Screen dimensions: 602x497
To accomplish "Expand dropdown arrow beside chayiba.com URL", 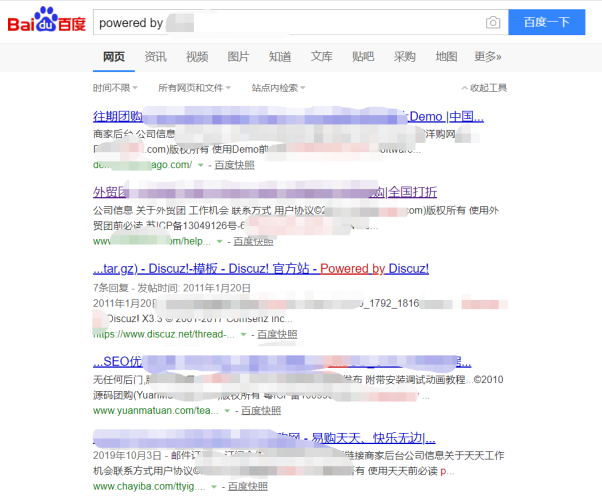I will (x=214, y=487).
